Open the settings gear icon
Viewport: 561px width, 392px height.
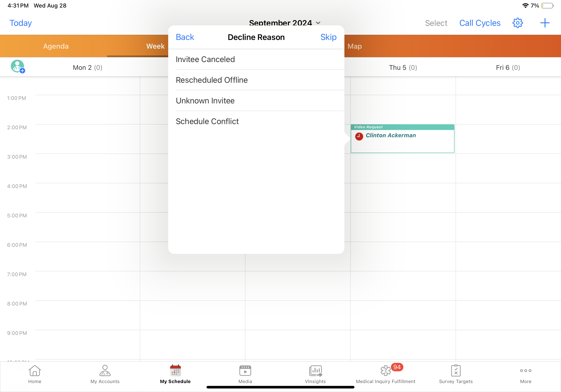coord(517,23)
